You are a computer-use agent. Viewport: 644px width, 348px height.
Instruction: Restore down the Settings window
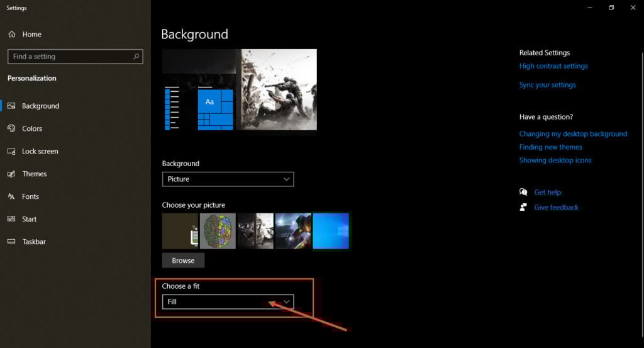click(x=611, y=8)
